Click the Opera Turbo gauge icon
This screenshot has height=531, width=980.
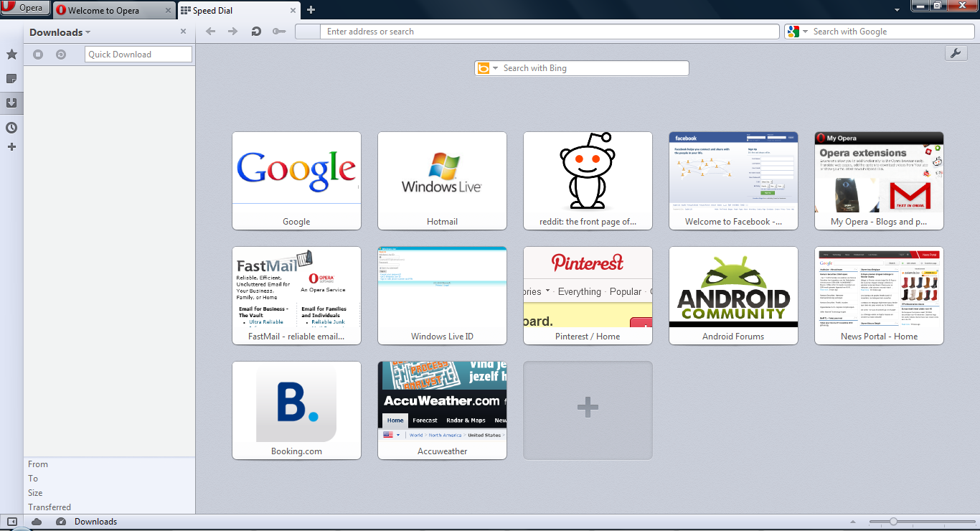61,522
